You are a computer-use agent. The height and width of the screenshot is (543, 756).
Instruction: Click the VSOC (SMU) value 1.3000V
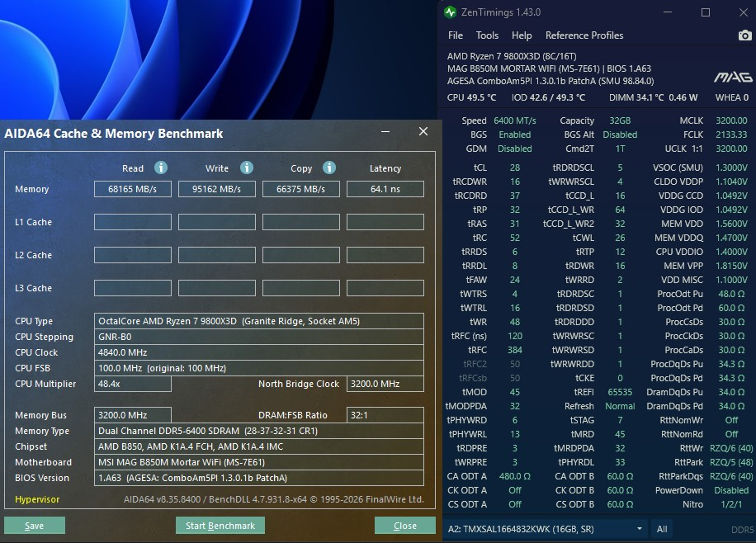(x=730, y=168)
